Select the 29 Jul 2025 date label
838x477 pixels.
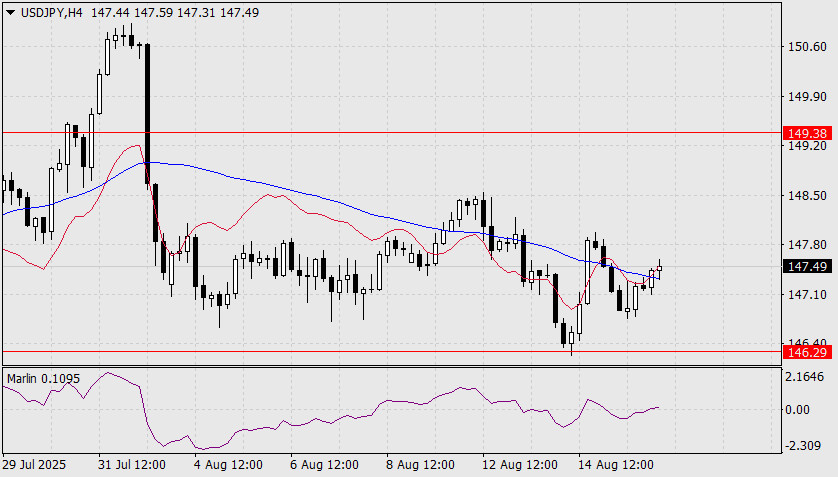(x=35, y=465)
